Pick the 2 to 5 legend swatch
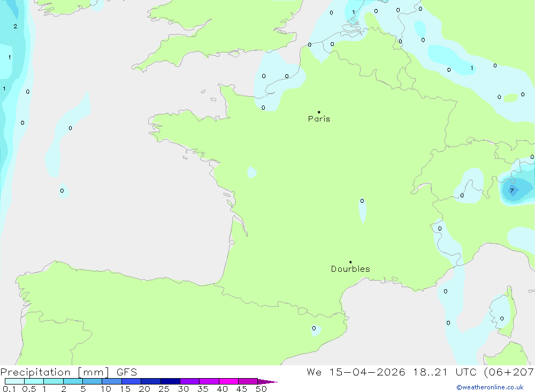 click(73, 381)
